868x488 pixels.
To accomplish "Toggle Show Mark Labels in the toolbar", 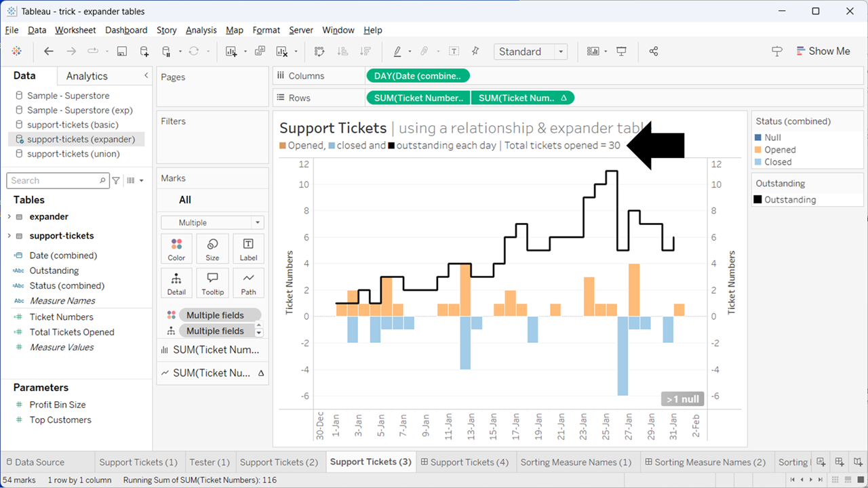I will coord(454,52).
